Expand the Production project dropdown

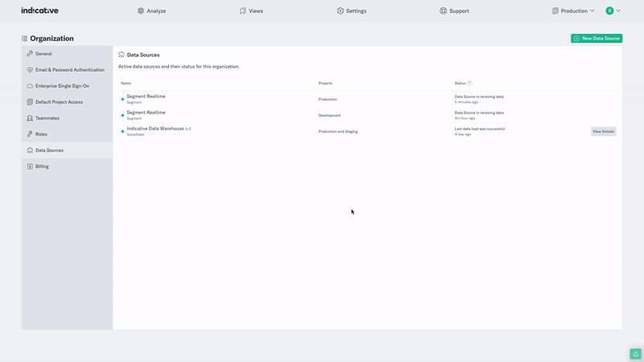tap(573, 11)
